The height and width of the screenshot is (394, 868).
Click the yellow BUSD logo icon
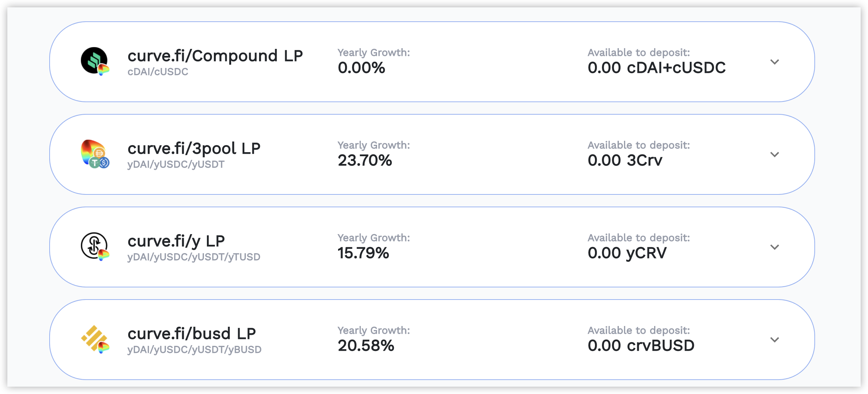[95, 339]
